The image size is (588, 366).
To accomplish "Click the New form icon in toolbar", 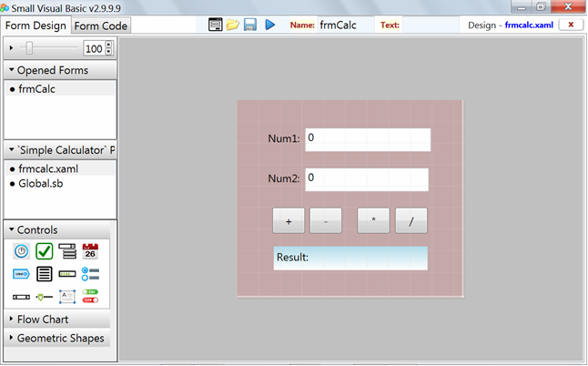I will (x=215, y=25).
